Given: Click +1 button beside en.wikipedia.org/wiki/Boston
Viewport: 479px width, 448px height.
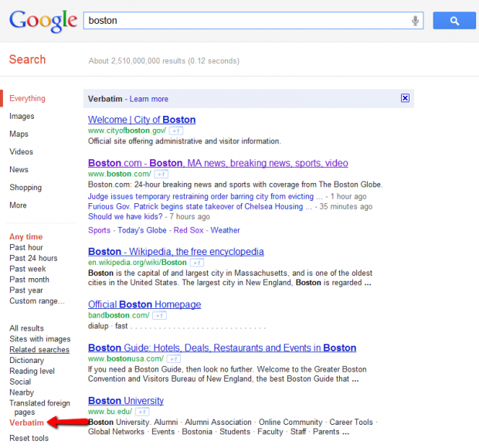Looking at the screenshot, I should click(x=197, y=263).
